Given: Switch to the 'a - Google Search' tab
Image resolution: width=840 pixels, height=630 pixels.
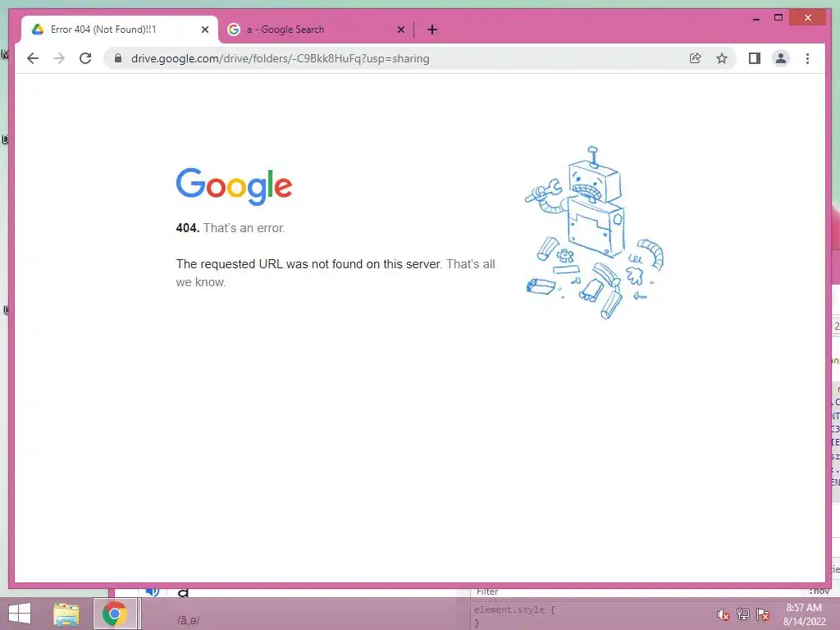Looking at the screenshot, I should (x=316, y=30).
